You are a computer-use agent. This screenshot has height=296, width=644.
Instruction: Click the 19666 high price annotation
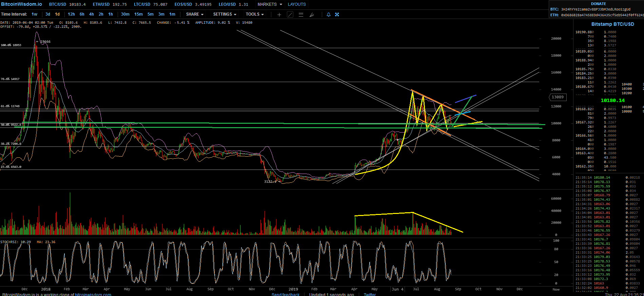(x=44, y=42)
